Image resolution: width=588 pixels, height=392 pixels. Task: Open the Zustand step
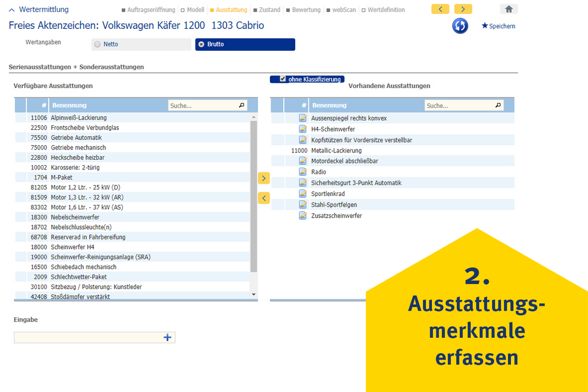(x=267, y=10)
